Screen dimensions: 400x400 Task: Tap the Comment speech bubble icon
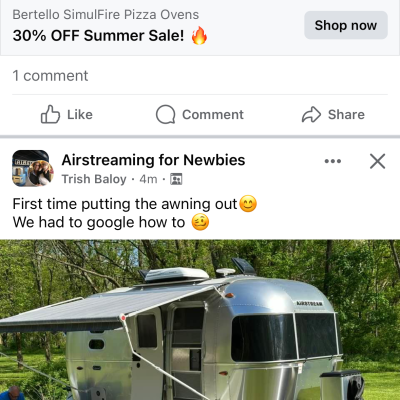tap(166, 114)
